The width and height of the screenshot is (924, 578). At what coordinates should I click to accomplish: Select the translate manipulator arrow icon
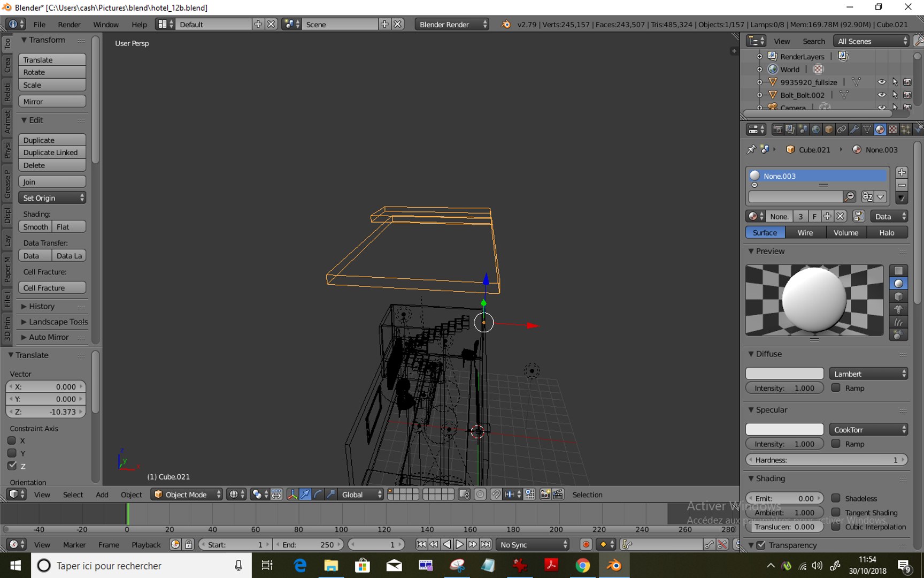(x=305, y=495)
